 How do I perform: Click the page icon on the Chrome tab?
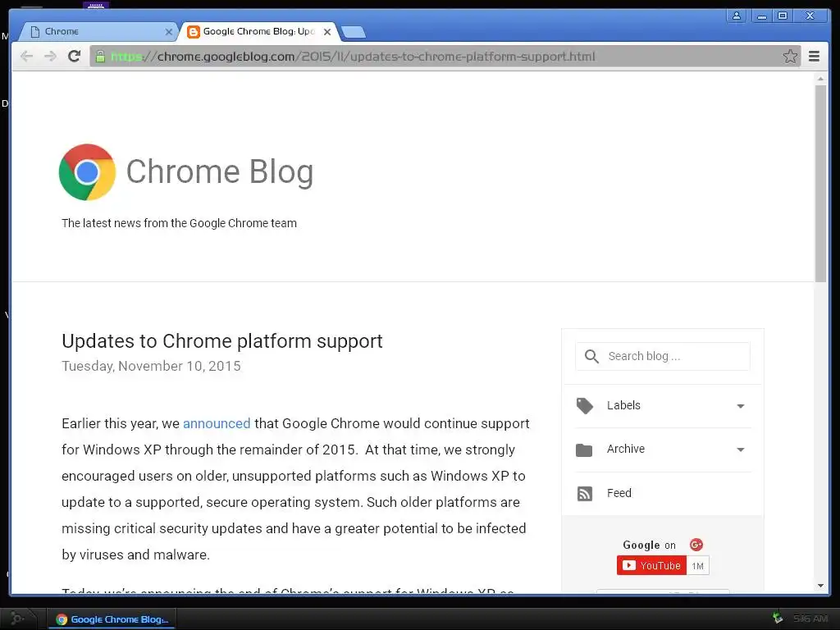[x=35, y=32]
